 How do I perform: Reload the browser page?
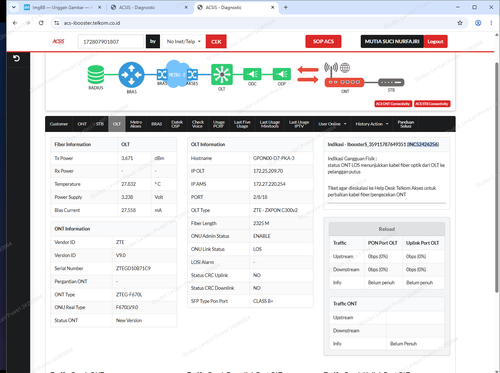(41, 23)
